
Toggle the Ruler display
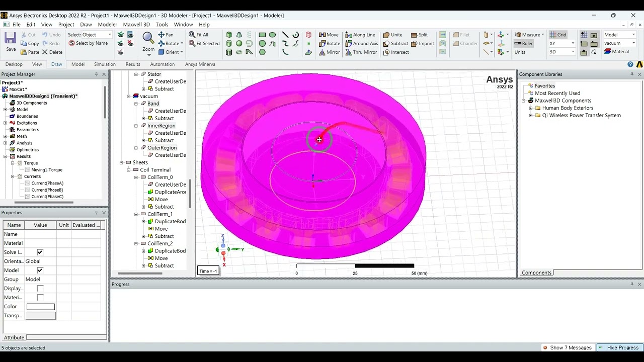click(x=523, y=43)
